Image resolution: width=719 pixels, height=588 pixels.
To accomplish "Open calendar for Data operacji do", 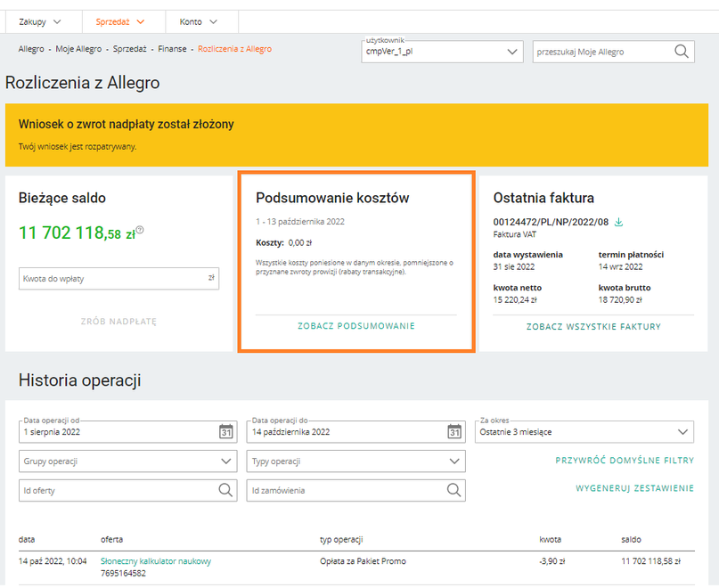I will 454,431.
